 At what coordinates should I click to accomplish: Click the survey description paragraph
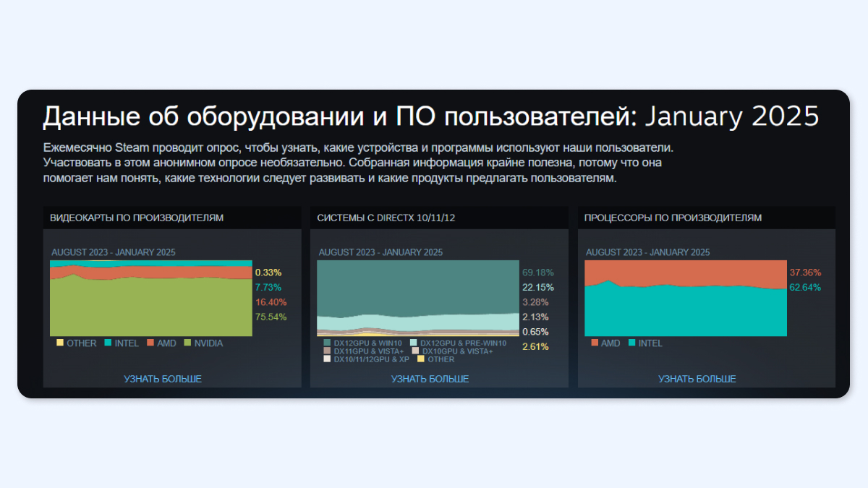coord(359,163)
